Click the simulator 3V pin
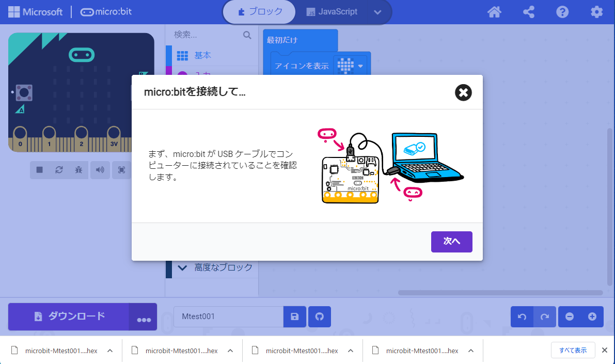Screen dimensions: 615x364 (x=114, y=139)
